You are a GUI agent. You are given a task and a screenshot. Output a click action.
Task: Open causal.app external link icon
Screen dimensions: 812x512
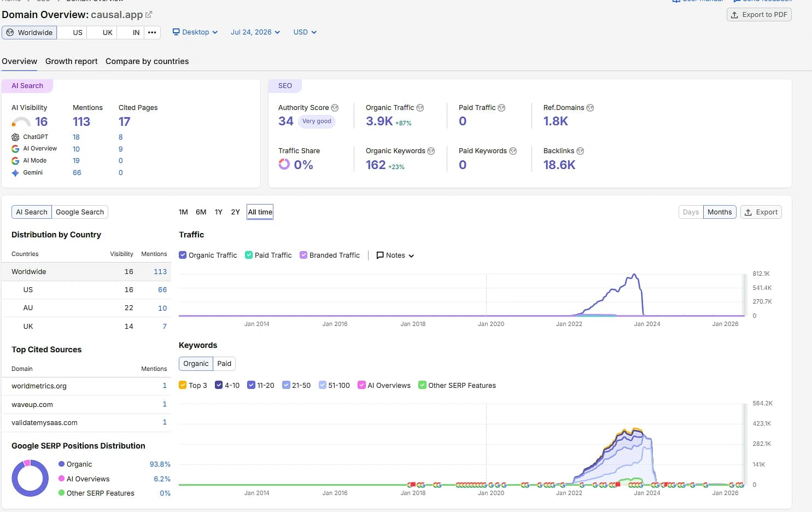pos(149,15)
